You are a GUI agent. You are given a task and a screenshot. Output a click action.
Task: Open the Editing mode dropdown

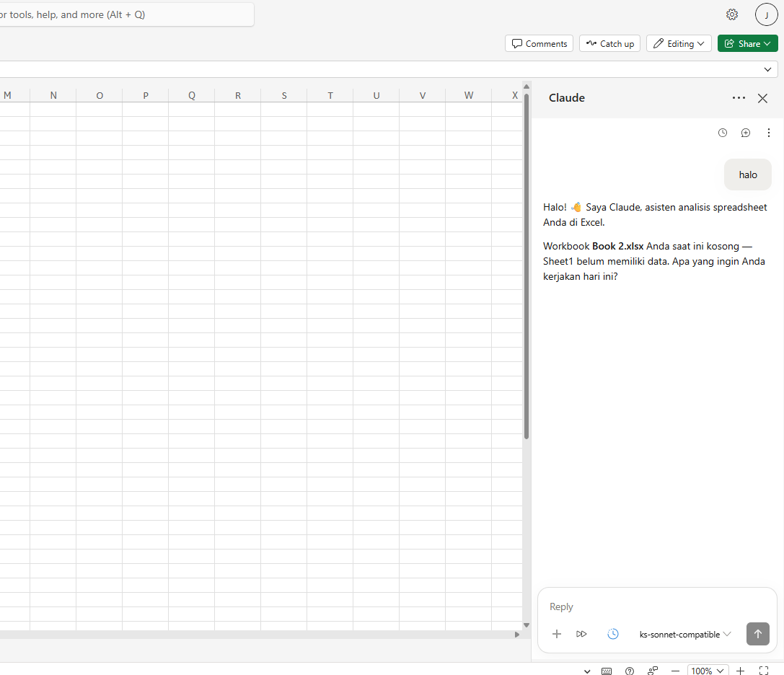pos(679,43)
